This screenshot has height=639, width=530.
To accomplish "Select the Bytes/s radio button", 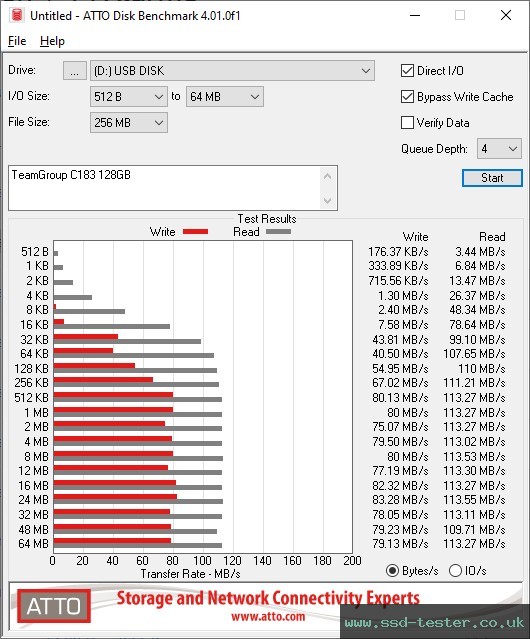I will click(392, 571).
